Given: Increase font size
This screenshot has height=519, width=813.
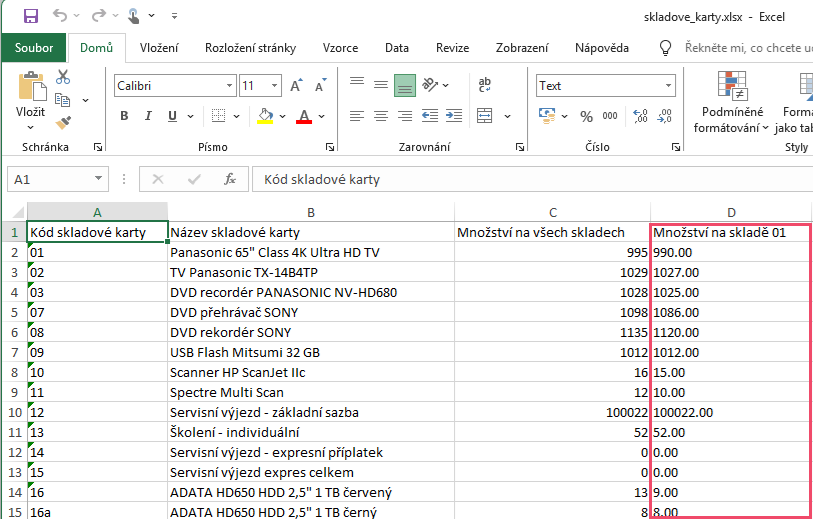Looking at the screenshot, I should click(296, 86).
